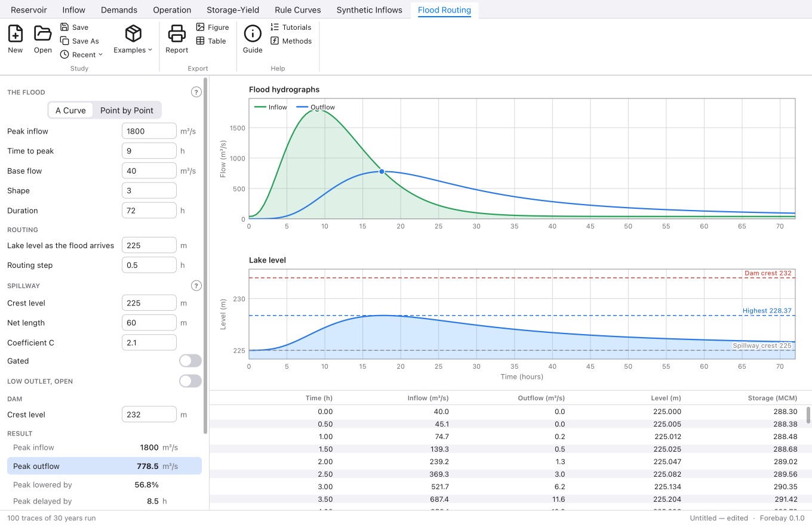Select the Peak lowered by result row
The width and height of the screenshot is (812, 525).
(x=104, y=484)
